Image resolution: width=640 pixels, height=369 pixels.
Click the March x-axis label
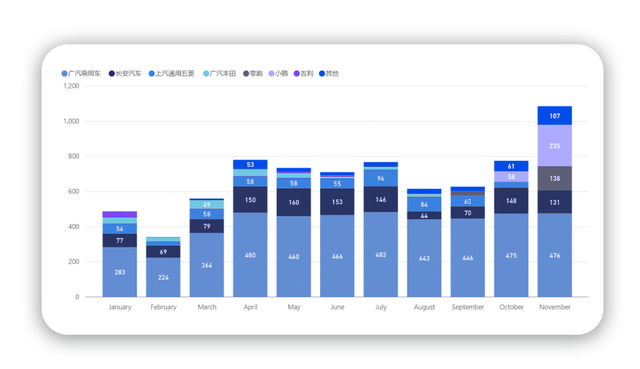[207, 307]
